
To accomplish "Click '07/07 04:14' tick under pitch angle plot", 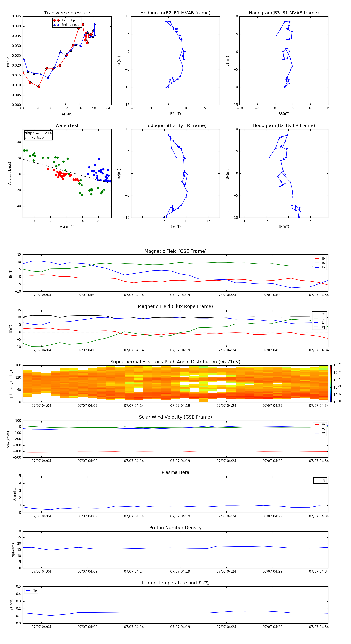I will [x=134, y=406].
